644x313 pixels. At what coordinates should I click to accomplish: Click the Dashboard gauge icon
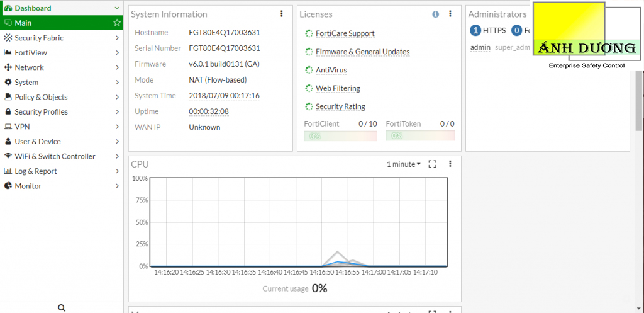[x=8, y=8]
